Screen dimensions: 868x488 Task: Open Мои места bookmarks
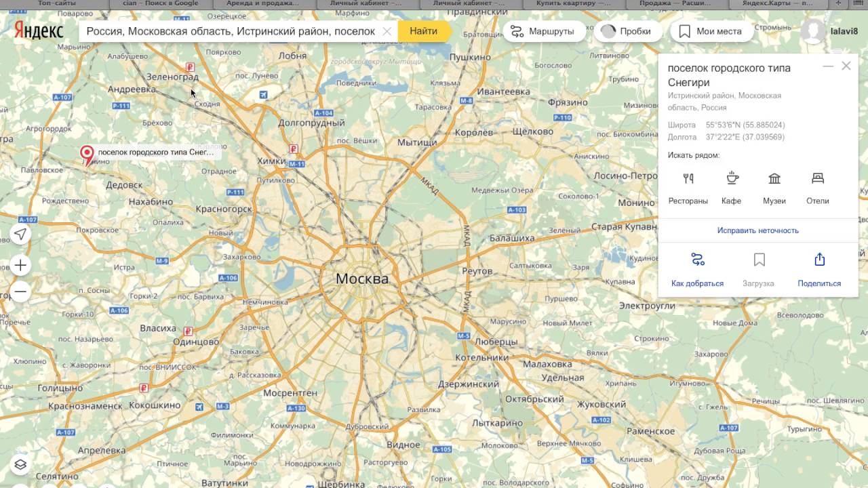coord(711,31)
